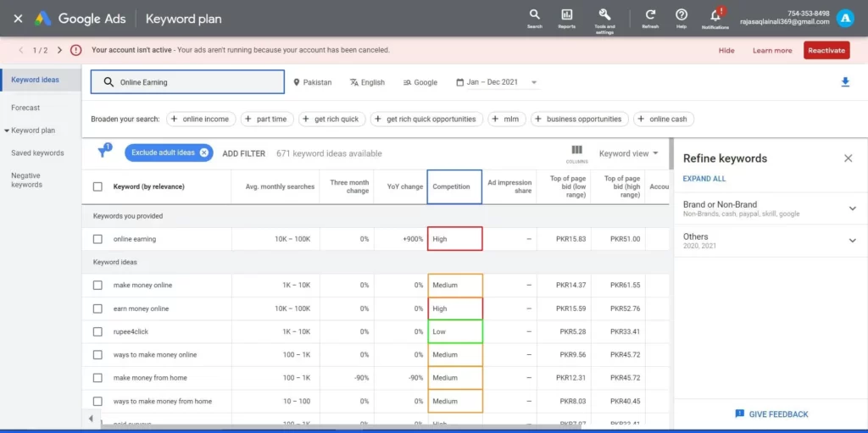
Task: Check the 'make money from home' checkbox
Action: tap(97, 378)
